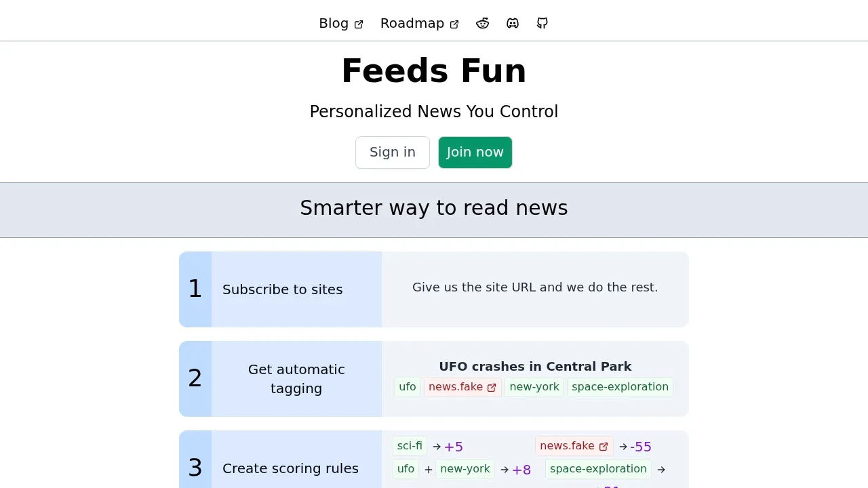This screenshot has height=488, width=868.
Task: Click the ufo tag in scoring rules
Action: click(x=406, y=469)
